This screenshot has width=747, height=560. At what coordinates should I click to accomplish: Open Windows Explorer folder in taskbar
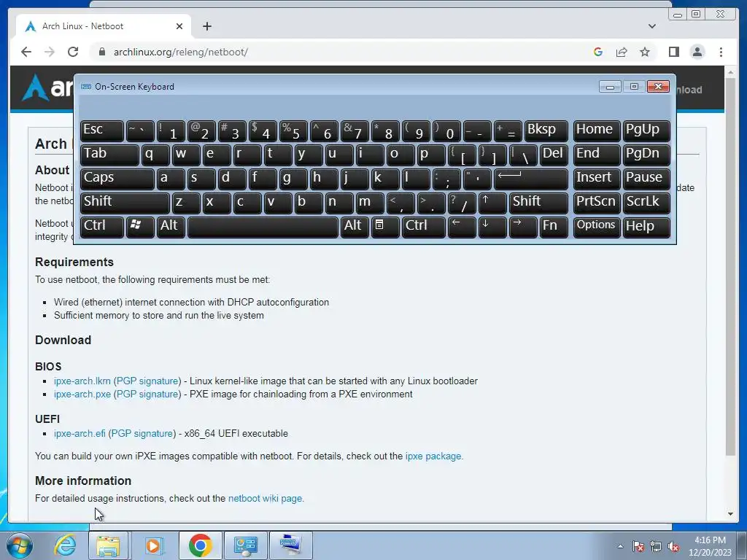[108, 545]
